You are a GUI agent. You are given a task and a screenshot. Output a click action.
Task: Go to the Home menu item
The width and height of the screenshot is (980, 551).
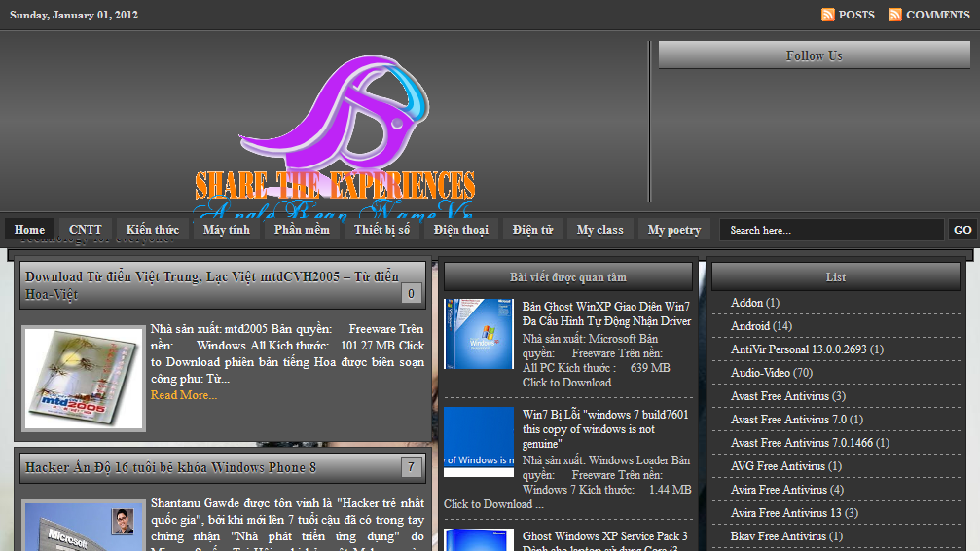29,230
